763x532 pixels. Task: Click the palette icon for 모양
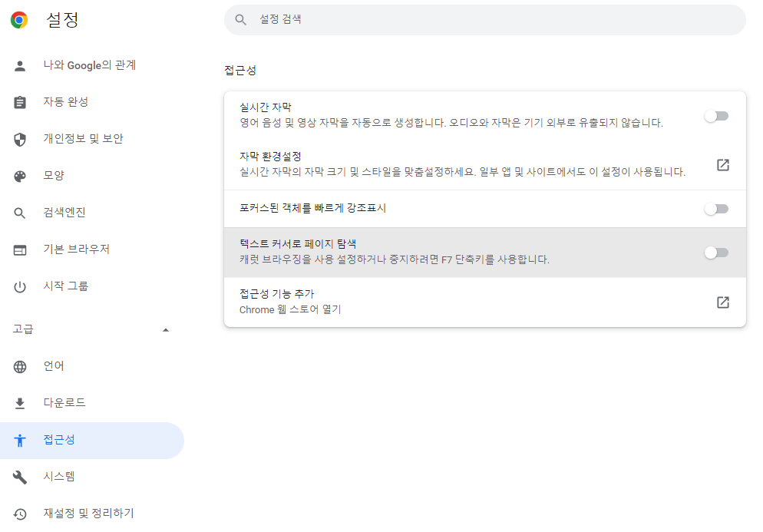20,176
